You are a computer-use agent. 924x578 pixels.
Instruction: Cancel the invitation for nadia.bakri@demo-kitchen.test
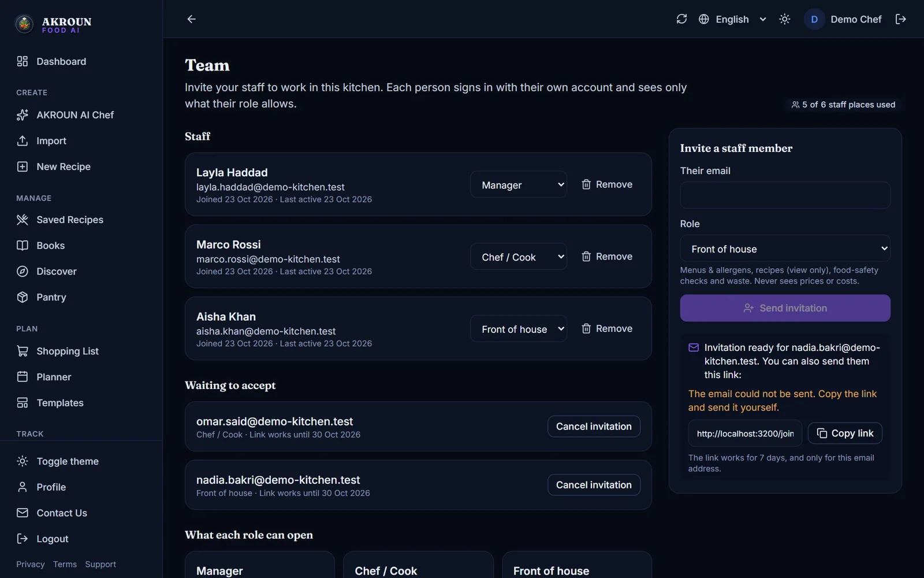[x=594, y=485]
